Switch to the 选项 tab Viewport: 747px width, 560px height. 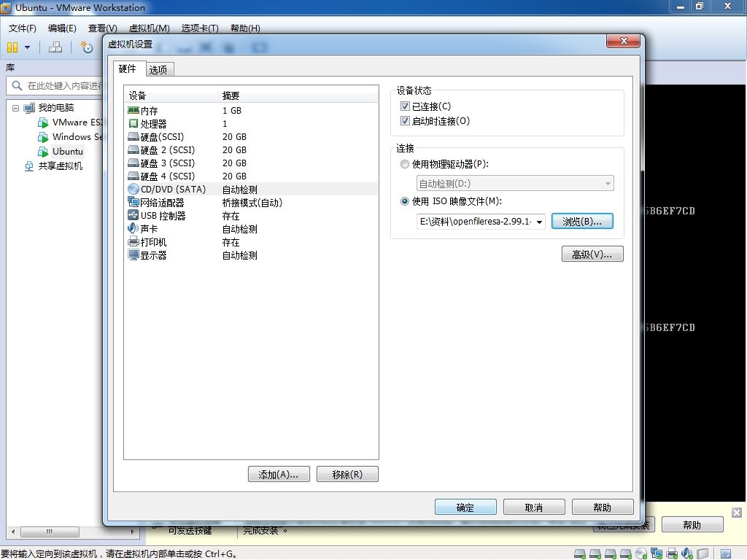tap(158, 69)
